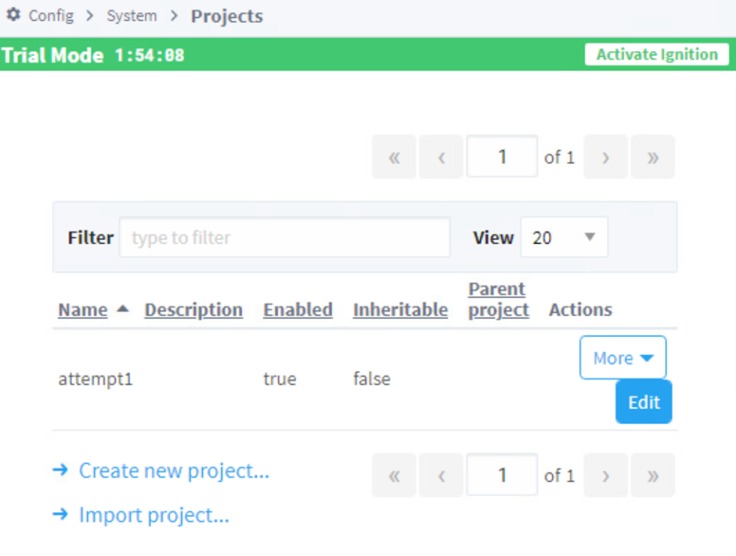The height and width of the screenshot is (556, 736).
Task: Sort by Parent project column header
Action: 498,299
